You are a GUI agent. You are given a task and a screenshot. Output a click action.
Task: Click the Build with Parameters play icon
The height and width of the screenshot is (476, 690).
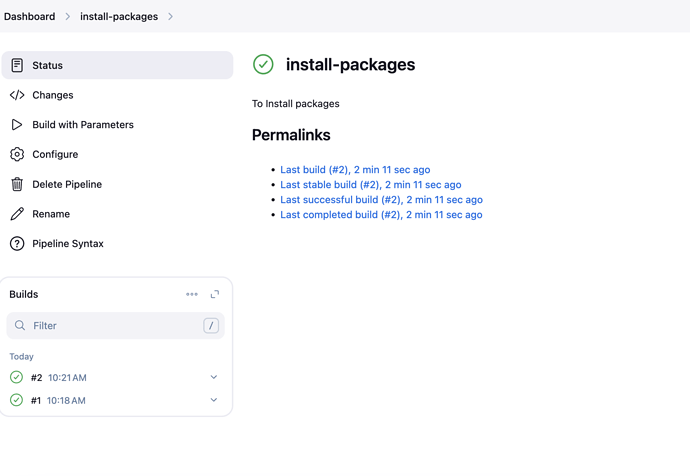click(17, 125)
